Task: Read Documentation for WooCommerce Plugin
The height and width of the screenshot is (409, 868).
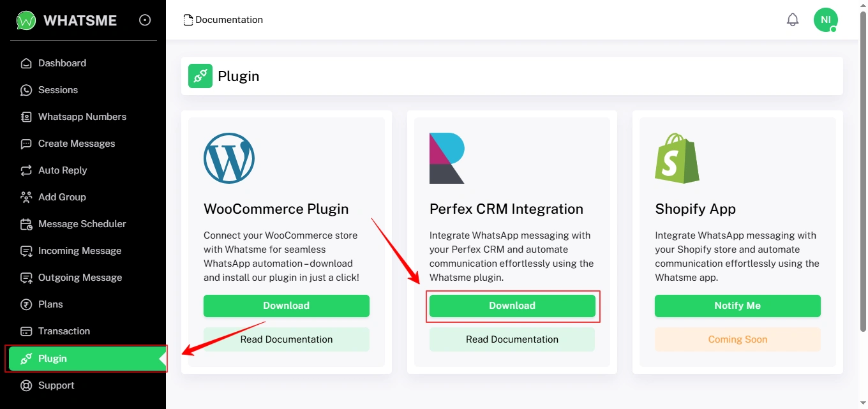Action: tap(286, 339)
